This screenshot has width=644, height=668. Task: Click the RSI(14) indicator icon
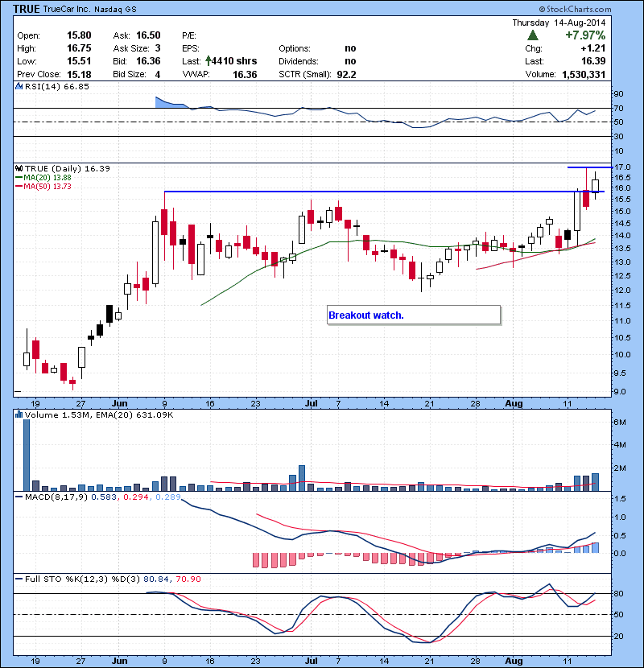[19, 86]
